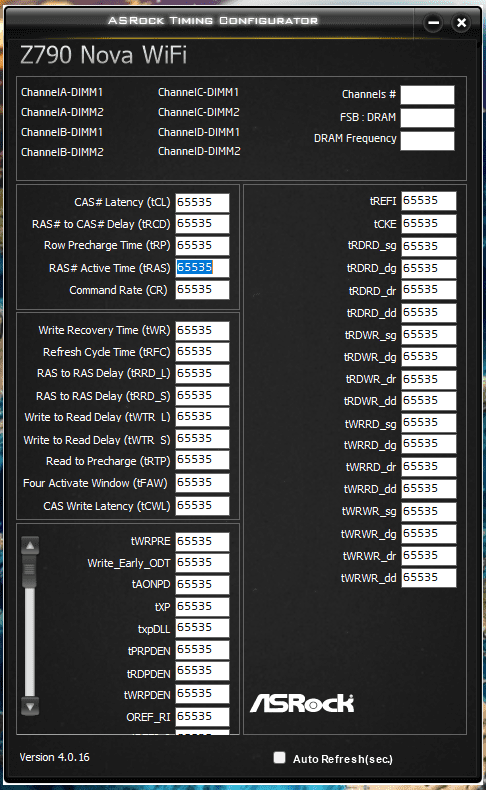Click the tXP value field

coord(202,606)
